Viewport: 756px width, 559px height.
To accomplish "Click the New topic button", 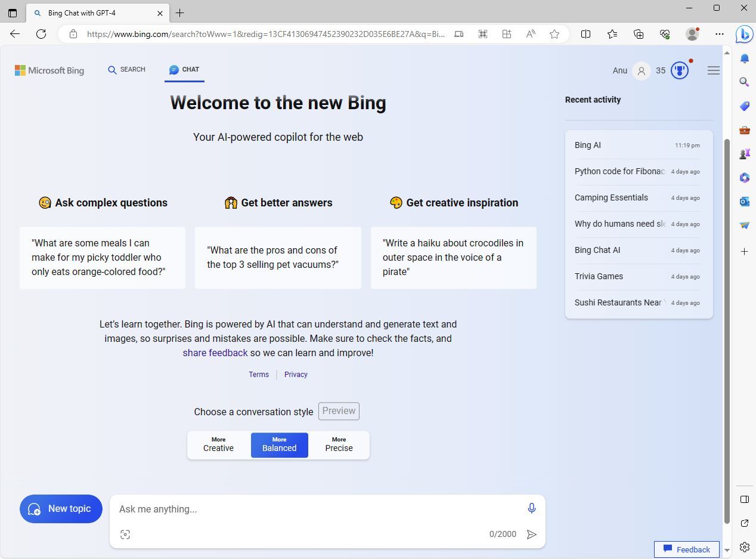I will click(61, 509).
